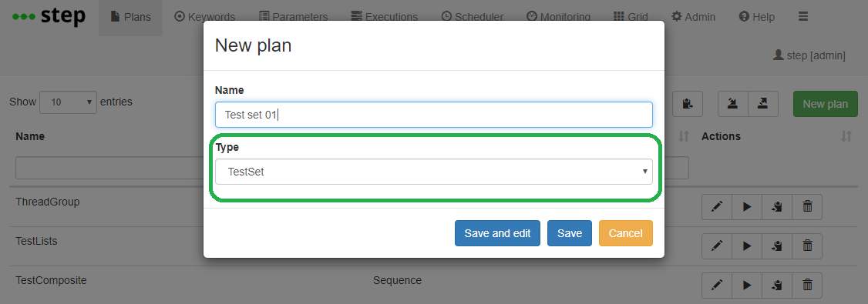868x304 pixels.
Task: Click the duplicate icon in ThreadGroup row
Action: click(x=777, y=207)
